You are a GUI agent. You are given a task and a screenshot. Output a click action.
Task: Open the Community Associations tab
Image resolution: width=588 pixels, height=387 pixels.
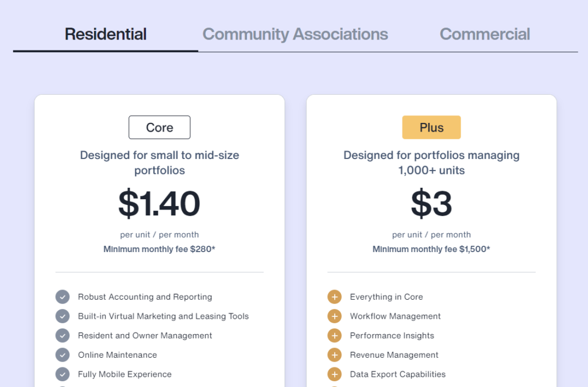coord(295,34)
